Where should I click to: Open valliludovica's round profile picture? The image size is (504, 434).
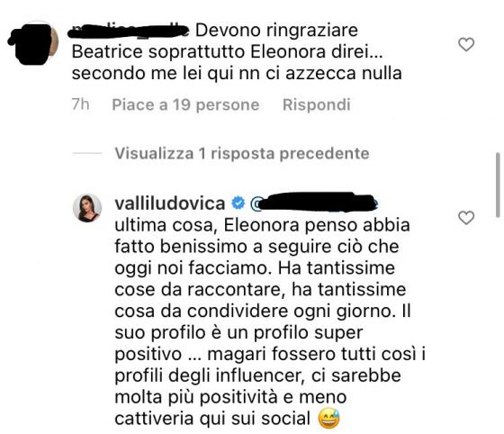(87, 208)
